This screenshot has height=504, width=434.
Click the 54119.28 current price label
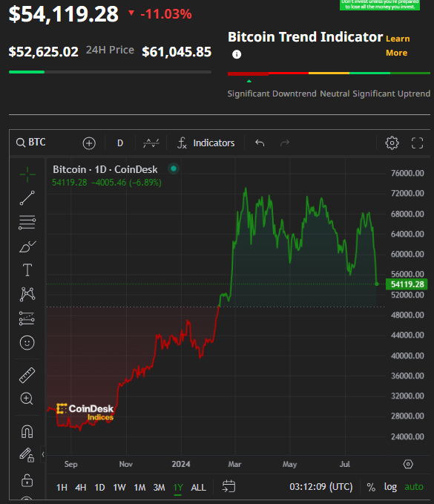click(407, 284)
